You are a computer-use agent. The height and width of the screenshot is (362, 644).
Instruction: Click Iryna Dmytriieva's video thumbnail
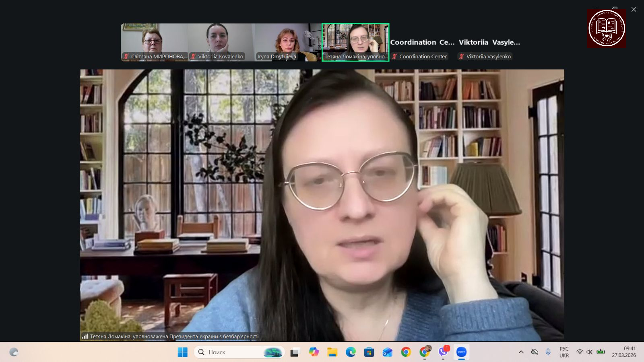point(288,42)
